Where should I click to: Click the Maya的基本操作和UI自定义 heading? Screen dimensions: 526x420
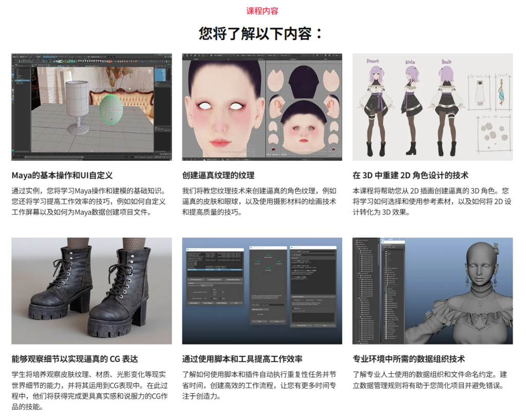click(x=62, y=175)
